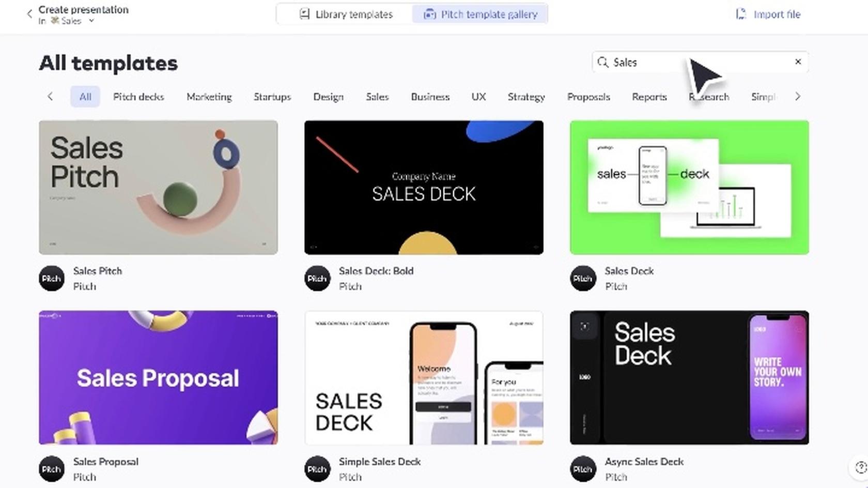Click the Pitch avatar beside Sales Proposal
The height and width of the screenshot is (488, 868).
click(x=52, y=469)
